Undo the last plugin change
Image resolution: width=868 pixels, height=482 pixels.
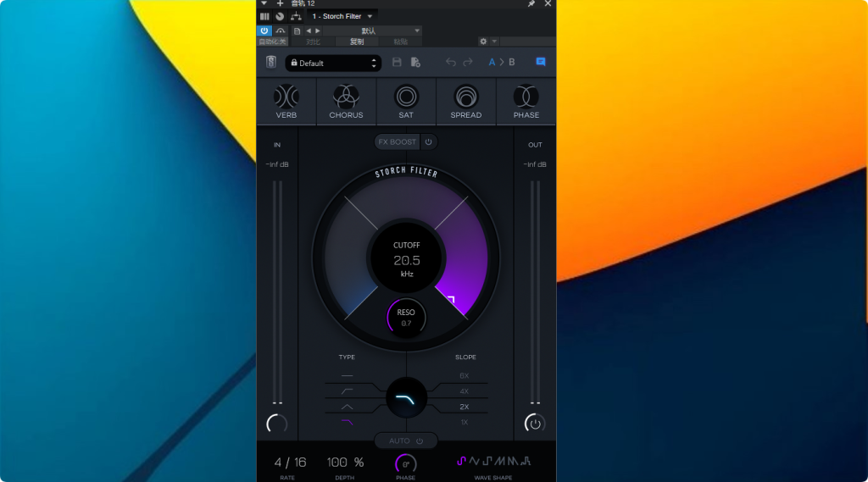click(451, 63)
